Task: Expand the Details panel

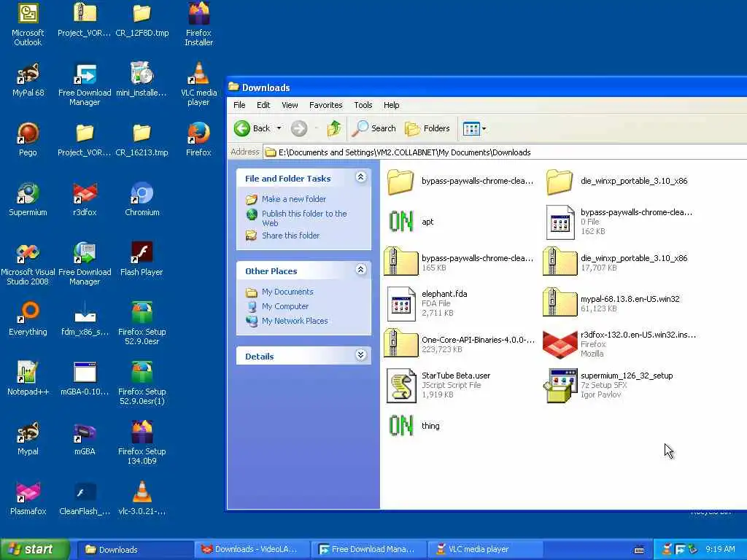Action: [360, 355]
